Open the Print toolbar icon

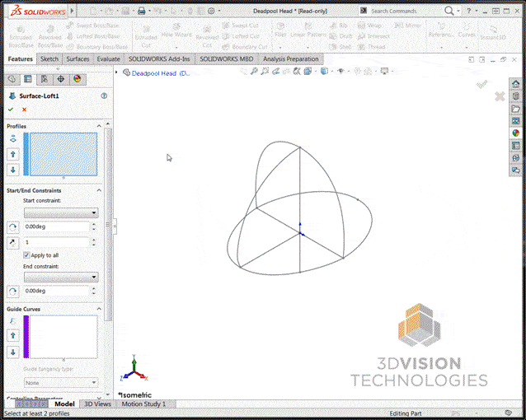click(142, 11)
